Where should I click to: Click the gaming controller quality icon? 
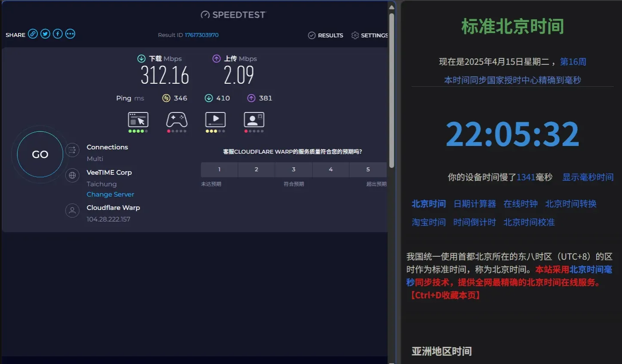177,120
